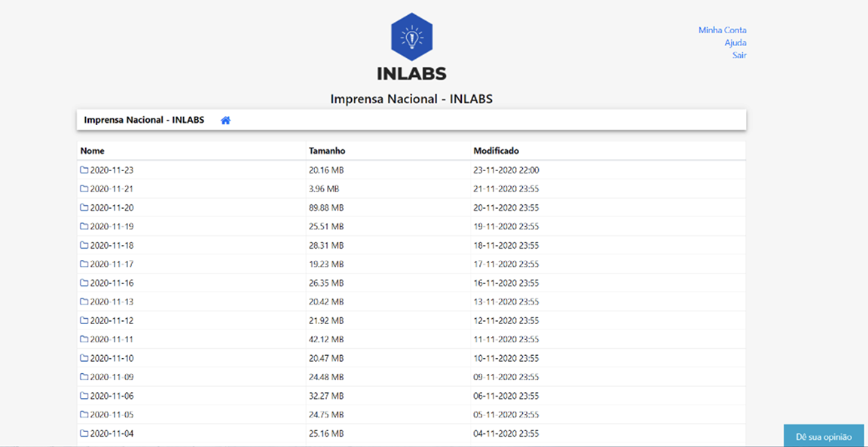Click folder icon beside 2020-11-11
868x447 pixels.
click(84, 340)
